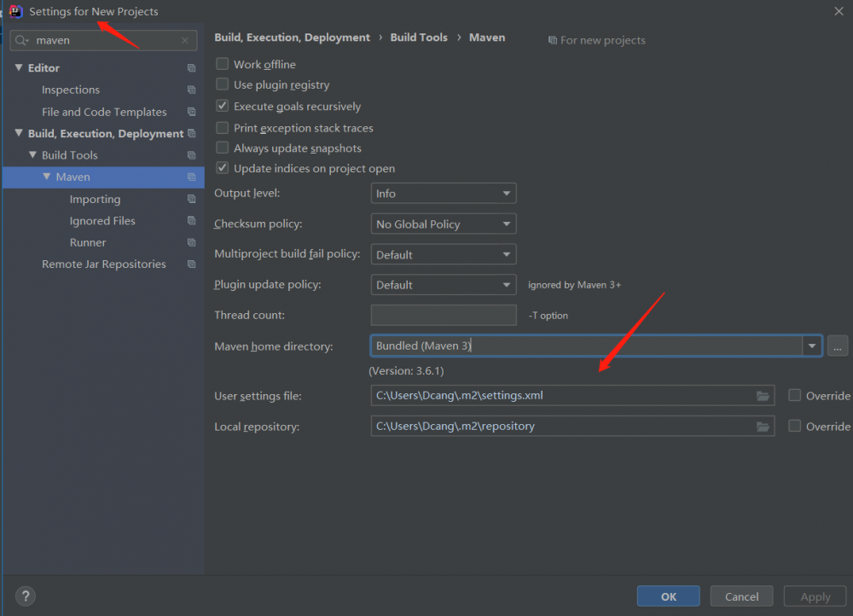853x616 pixels.
Task: Browse folder for Local repository path
Action: 763,427
